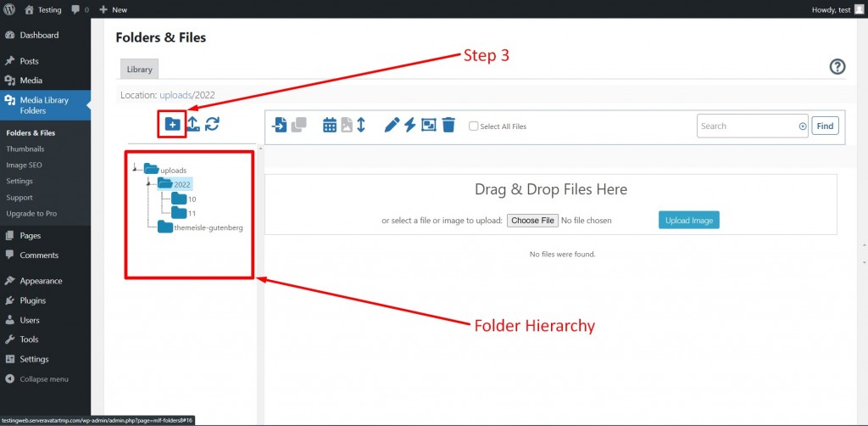Open the Thumbnails submenu item
The height and width of the screenshot is (426, 868).
click(25, 149)
